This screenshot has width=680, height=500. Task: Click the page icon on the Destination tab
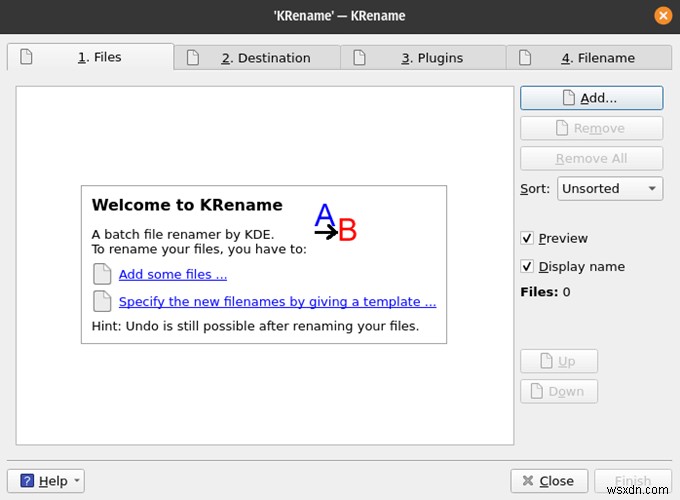(193, 58)
